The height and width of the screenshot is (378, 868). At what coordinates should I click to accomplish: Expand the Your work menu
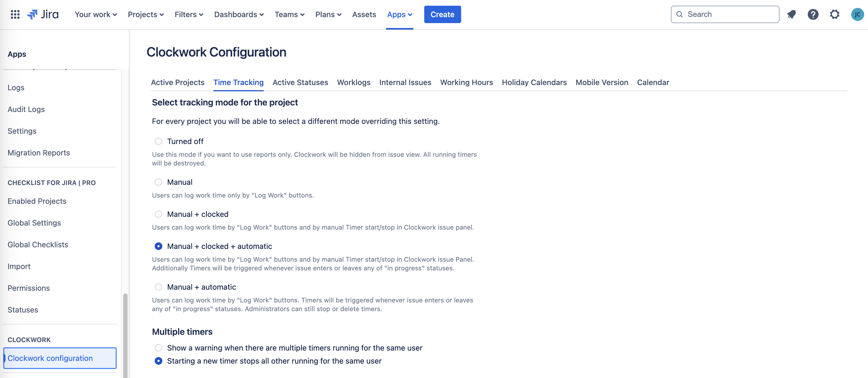point(96,14)
